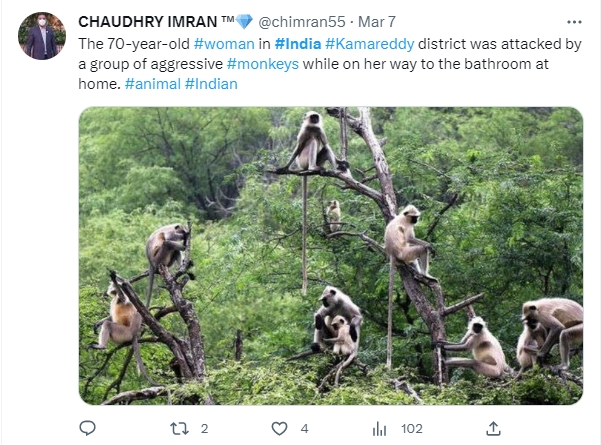Open the monkeys in trees photo
The width and height of the screenshot is (601, 445).
(x=331, y=256)
